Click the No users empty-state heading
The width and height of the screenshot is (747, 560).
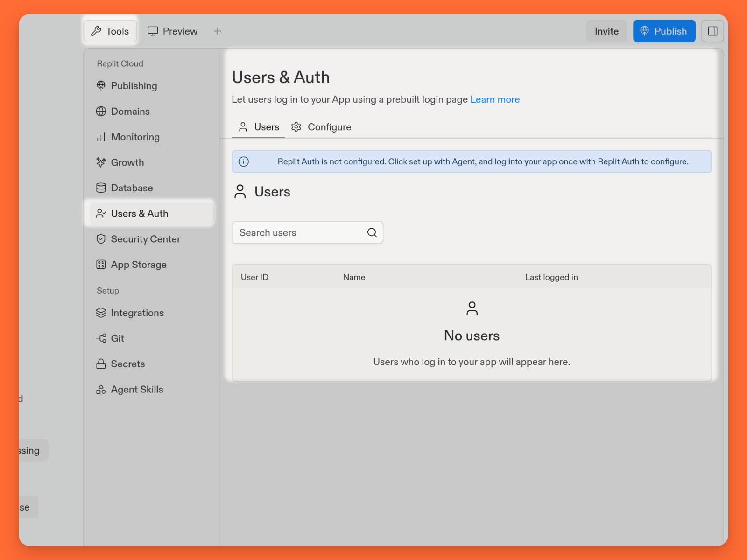click(x=472, y=336)
